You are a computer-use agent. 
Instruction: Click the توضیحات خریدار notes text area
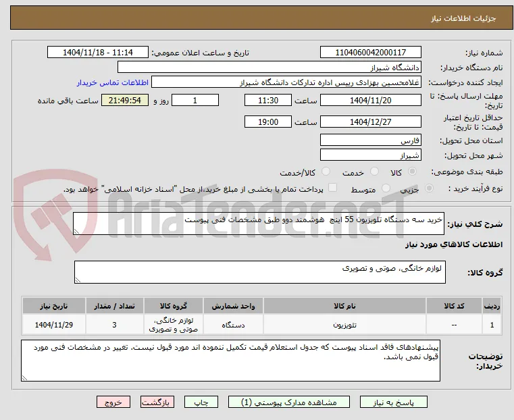[231, 361]
